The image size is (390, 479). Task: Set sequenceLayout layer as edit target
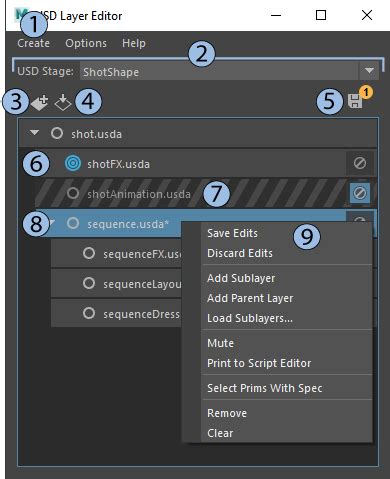tap(89, 283)
